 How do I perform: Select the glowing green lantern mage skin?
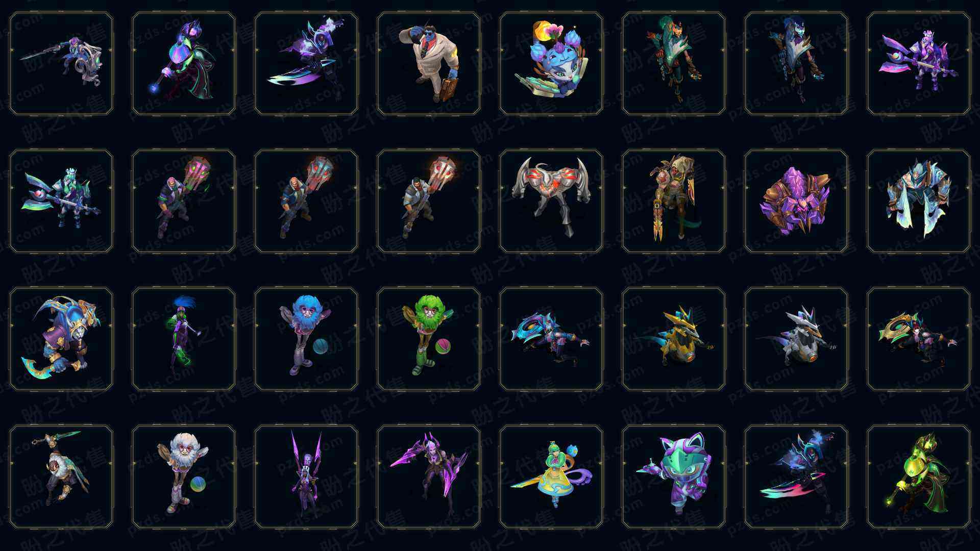point(919,477)
